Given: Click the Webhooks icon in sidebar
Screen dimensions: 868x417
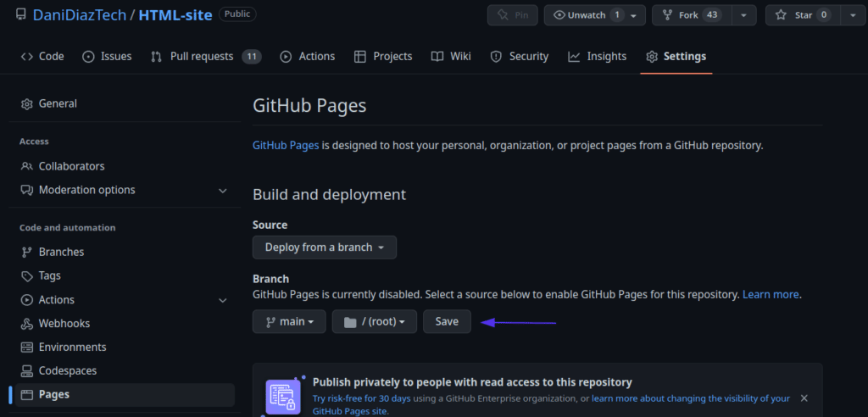Looking at the screenshot, I should click(26, 324).
